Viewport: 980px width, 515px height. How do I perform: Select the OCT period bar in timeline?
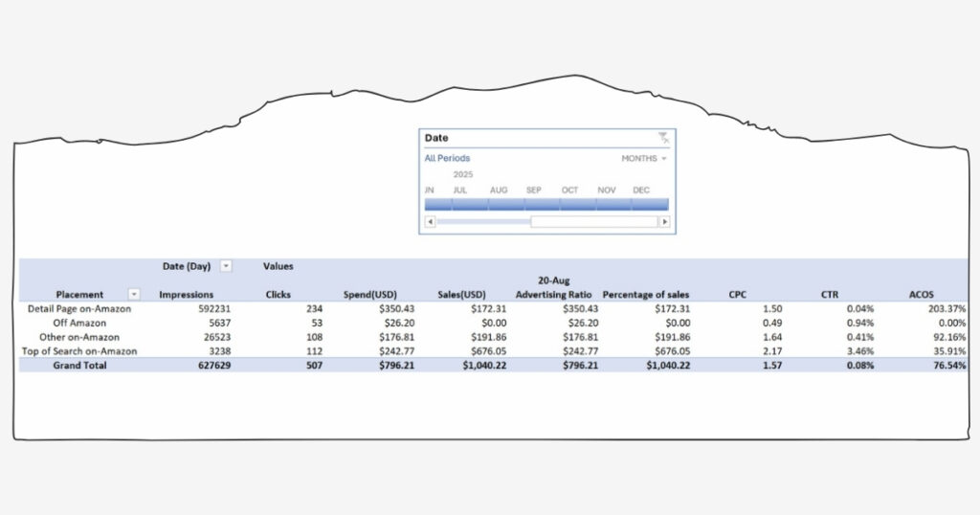pyautogui.click(x=570, y=204)
